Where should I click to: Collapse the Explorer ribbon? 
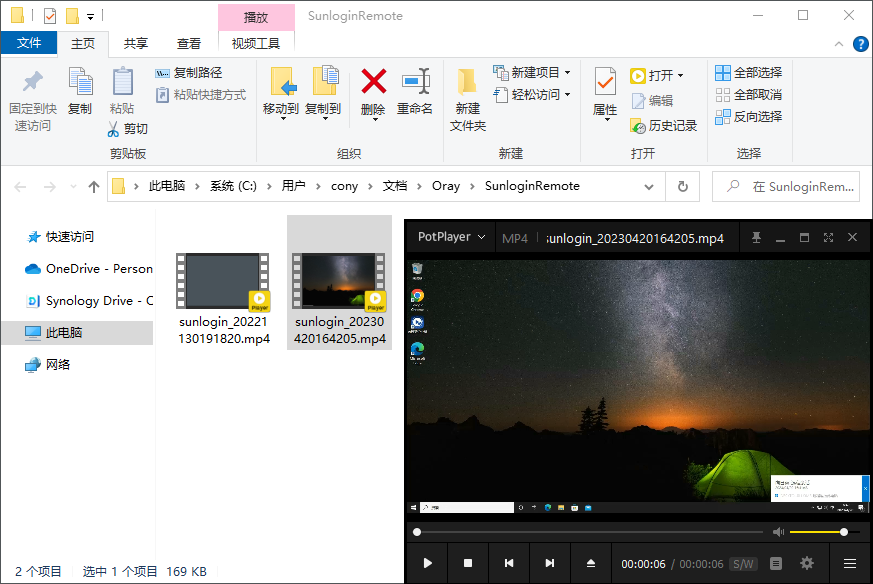[x=838, y=44]
